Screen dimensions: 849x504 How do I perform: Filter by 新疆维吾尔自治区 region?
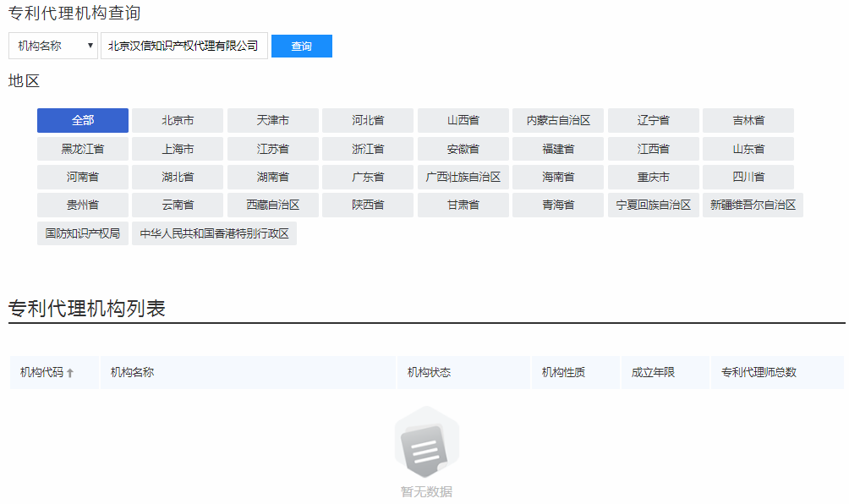[x=752, y=205]
